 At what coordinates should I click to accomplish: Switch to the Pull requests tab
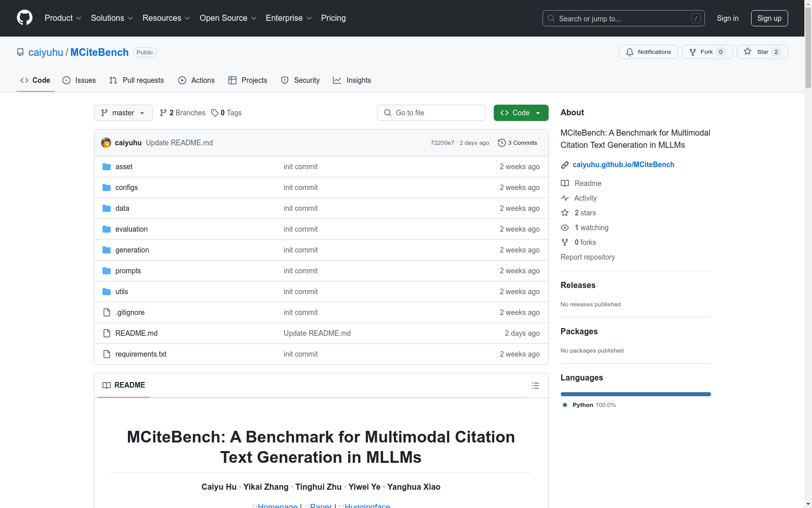[x=137, y=80]
